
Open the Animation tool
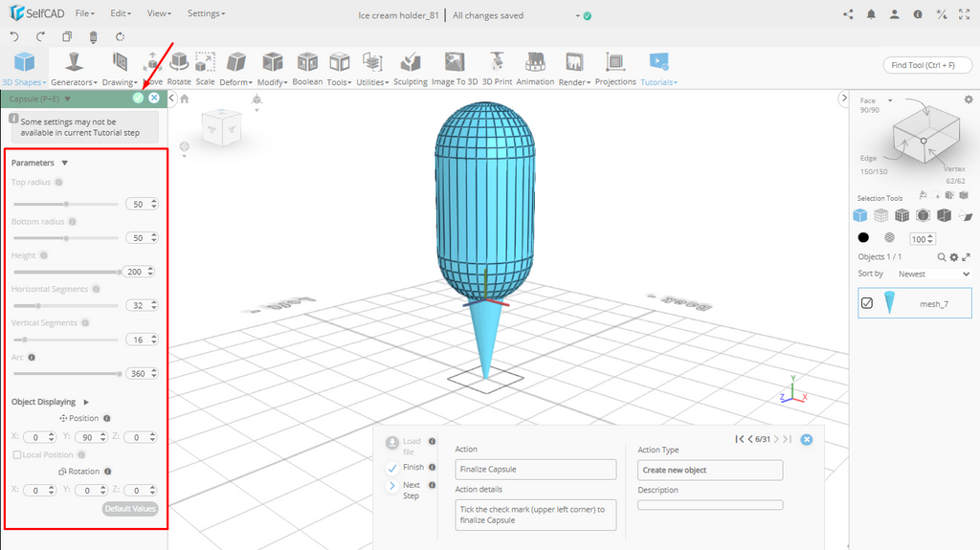click(535, 69)
